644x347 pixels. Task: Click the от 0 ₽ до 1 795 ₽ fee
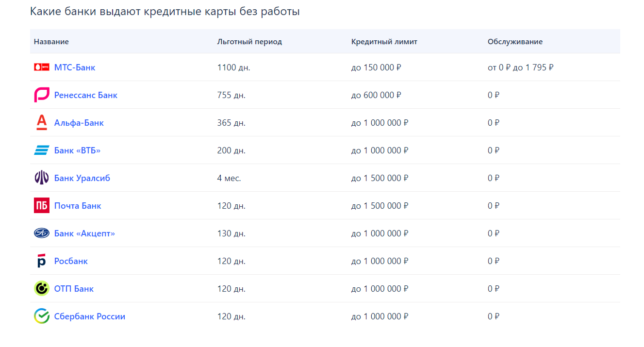[x=521, y=67]
